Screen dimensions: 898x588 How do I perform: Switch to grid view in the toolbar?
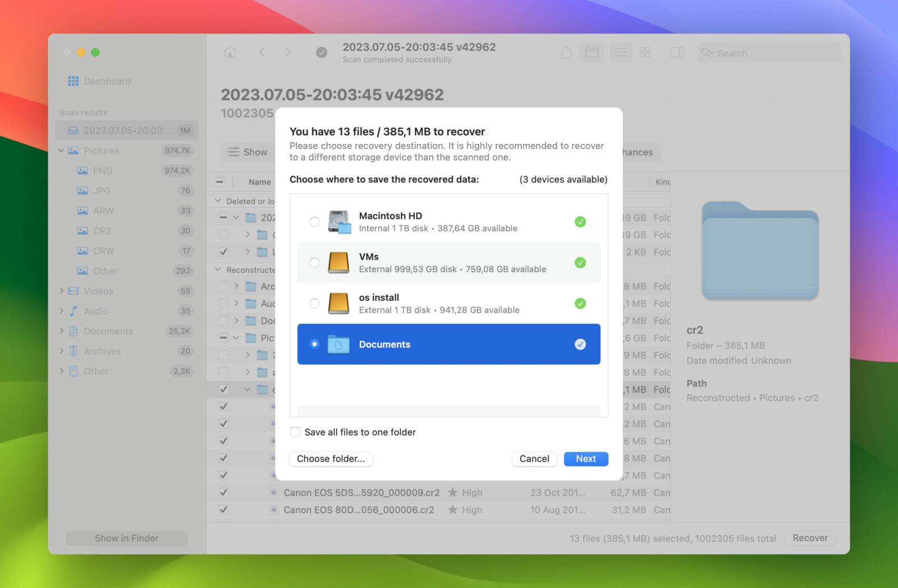pyautogui.click(x=645, y=52)
